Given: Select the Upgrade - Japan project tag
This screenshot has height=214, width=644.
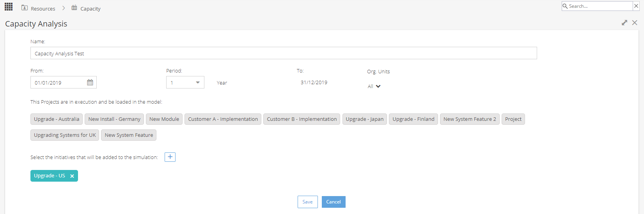Looking at the screenshot, I should point(365,119).
